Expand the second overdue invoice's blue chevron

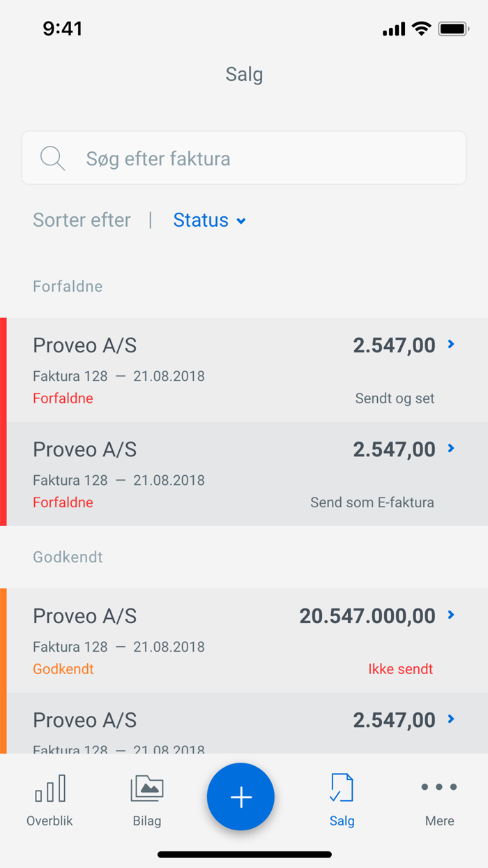click(x=452, y=449)
